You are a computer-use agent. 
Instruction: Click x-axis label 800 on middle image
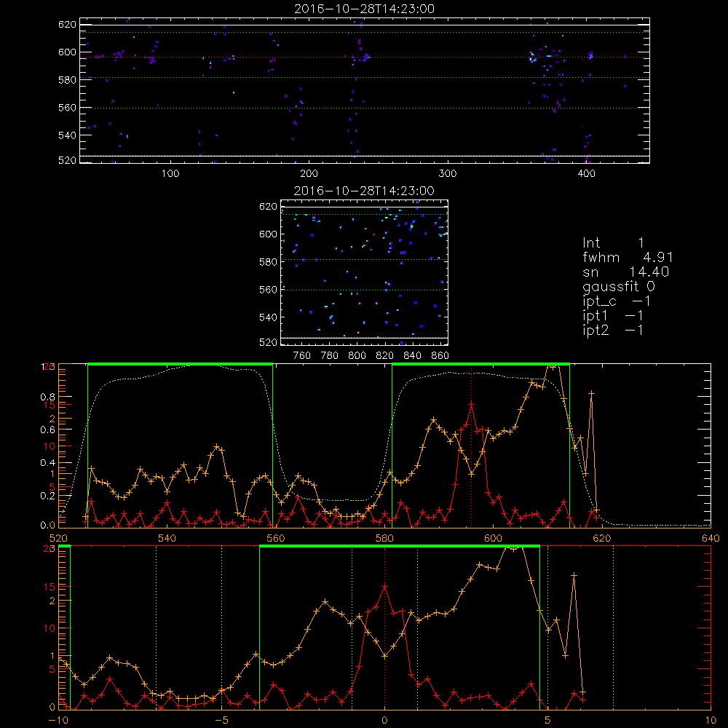click(x=357, y=356)
